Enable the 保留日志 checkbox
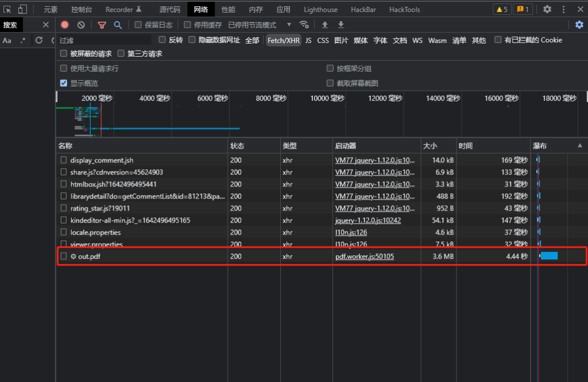This screenshot has height=382, width=588. point(138,25)
